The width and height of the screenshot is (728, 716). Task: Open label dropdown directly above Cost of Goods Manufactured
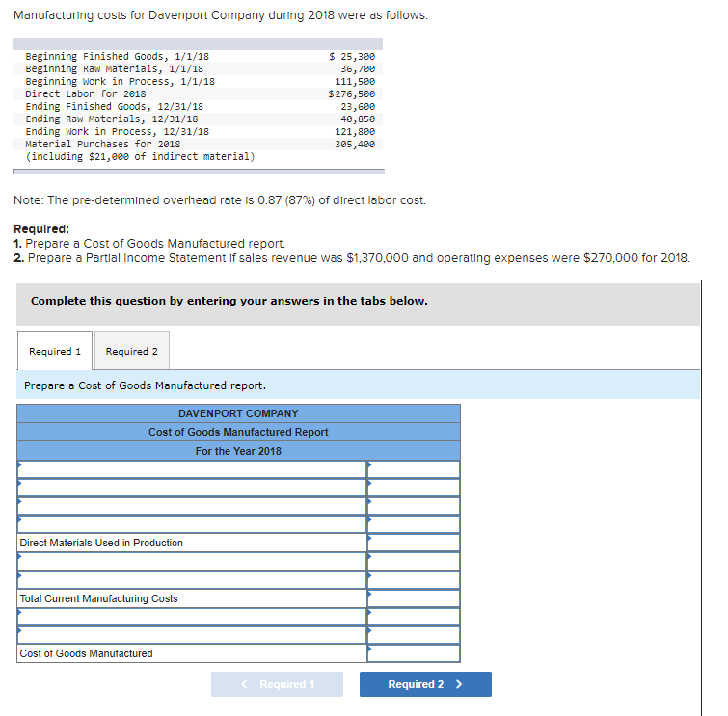[192, 635]
